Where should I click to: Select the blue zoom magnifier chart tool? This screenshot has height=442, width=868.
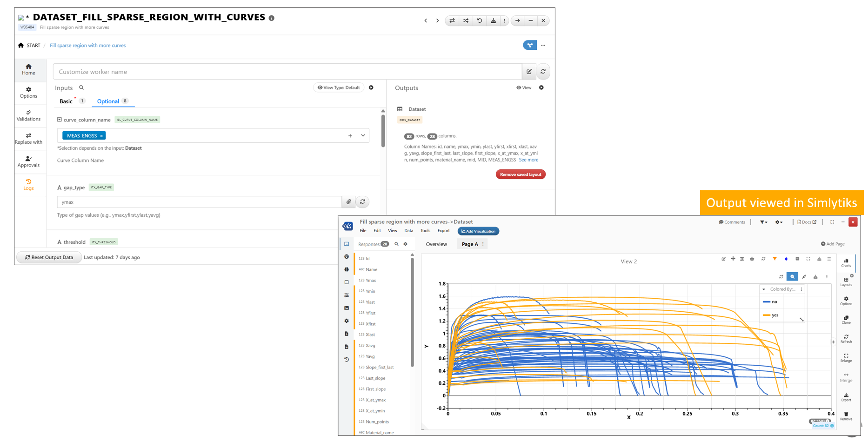tap(792, 277)
